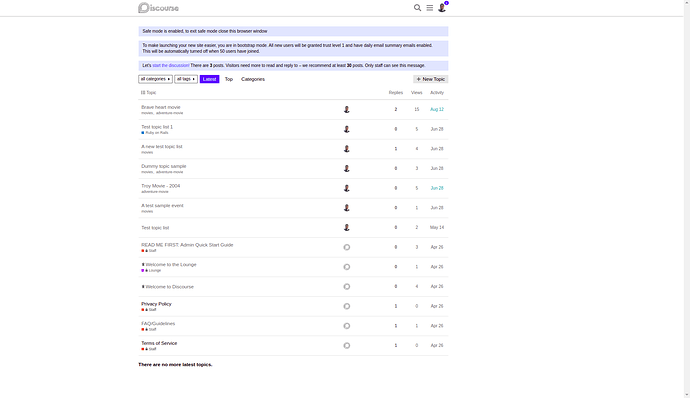Click the May 14 activity date
690x398 pixels.
pyautogui.click(x=437, y=227)
